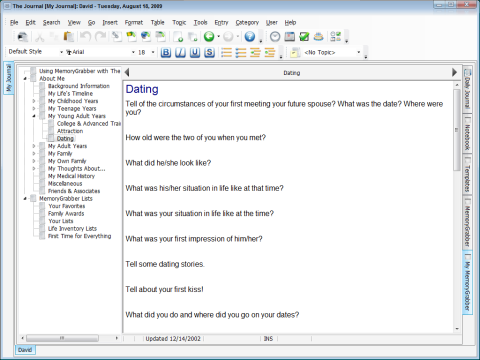The height and width of the screenshot is (360, 480).
Task: Open the Default Style dropdown
Action: (x=61, y=52)
